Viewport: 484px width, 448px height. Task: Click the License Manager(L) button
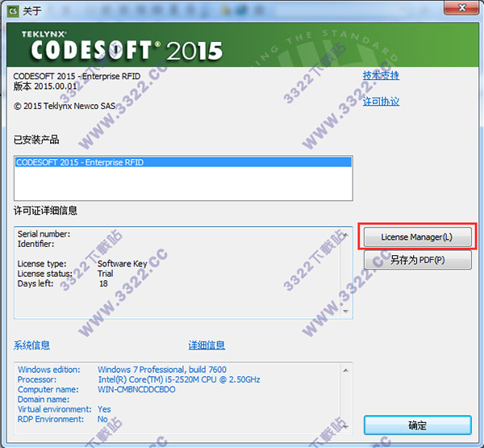417,237
